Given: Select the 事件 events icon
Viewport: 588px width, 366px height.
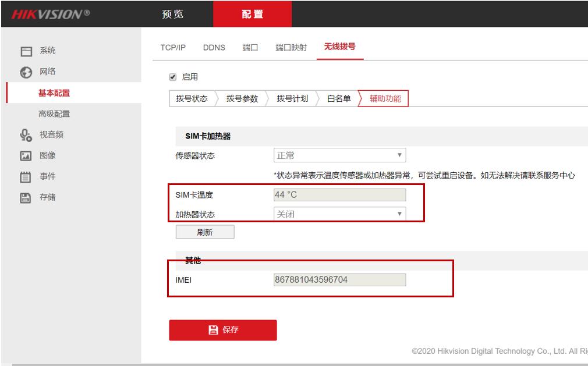Looking at the screenshot, I should tap(24, 176).
